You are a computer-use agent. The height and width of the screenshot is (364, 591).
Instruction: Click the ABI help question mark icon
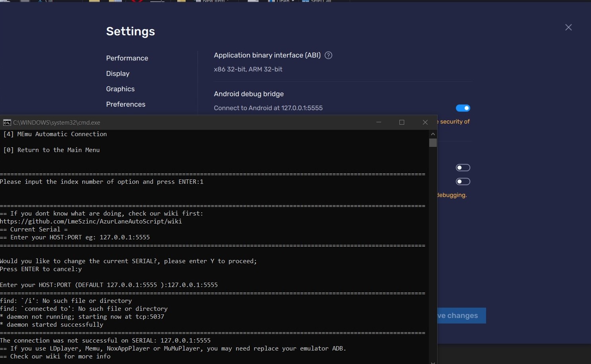pos(328,55)
